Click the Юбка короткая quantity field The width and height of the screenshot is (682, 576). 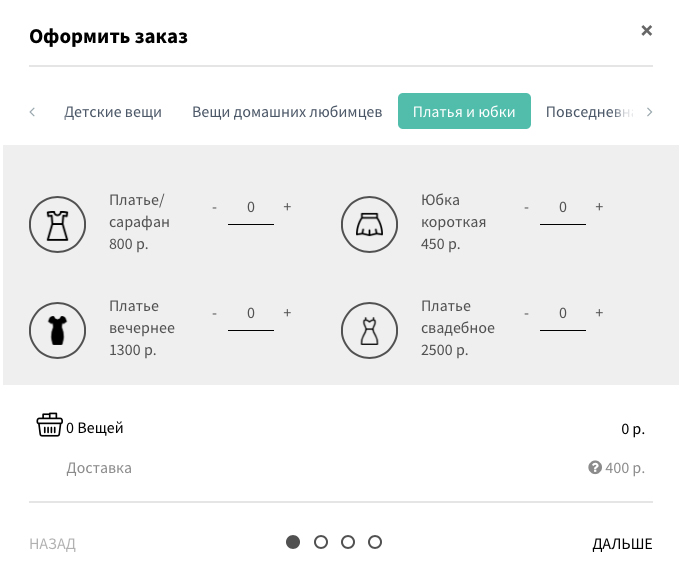tap(563, 208)
